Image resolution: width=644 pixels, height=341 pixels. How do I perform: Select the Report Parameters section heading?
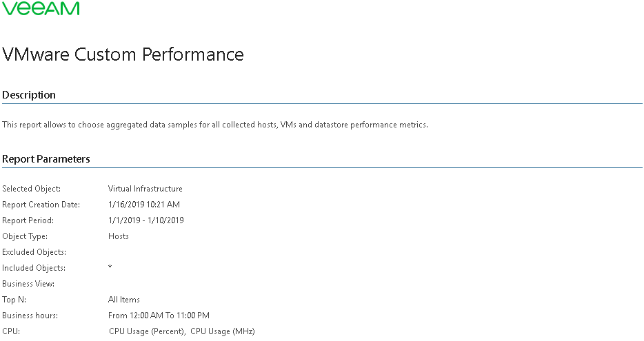point(46,159)
